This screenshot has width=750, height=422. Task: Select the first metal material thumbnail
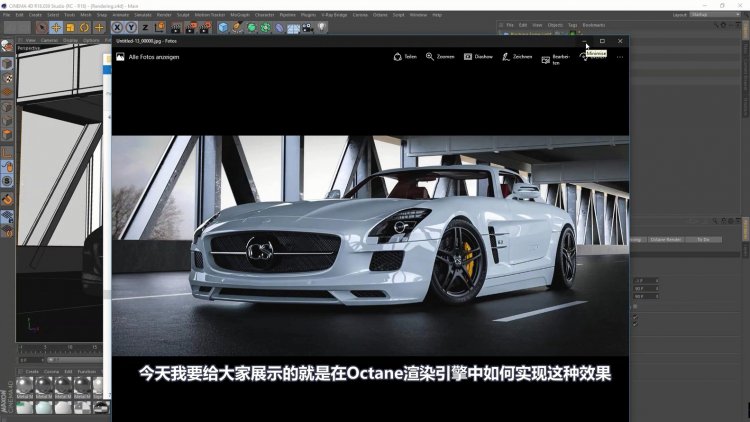tap(25, 387)
